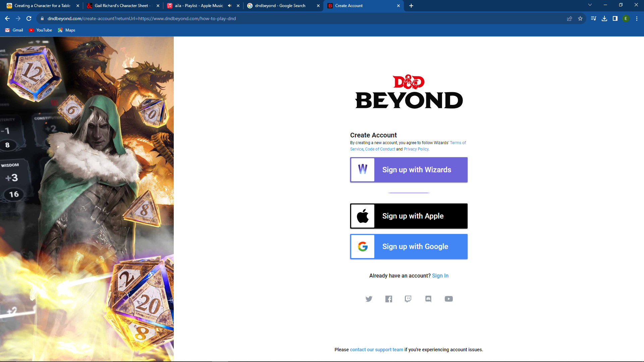Select the YouTube icon in the social row
The width and height of the screenshot is (644, 362).
[x=449, y=299]
